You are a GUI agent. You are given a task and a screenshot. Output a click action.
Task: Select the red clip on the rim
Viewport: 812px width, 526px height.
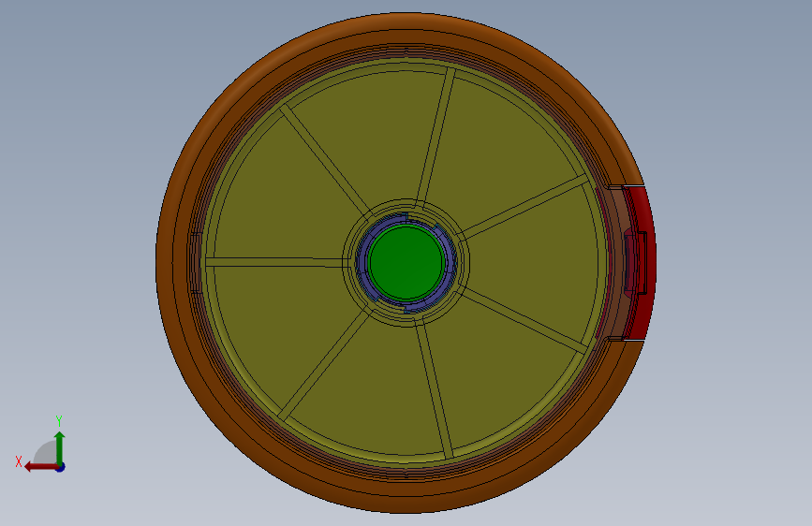[x=644, y=263]
